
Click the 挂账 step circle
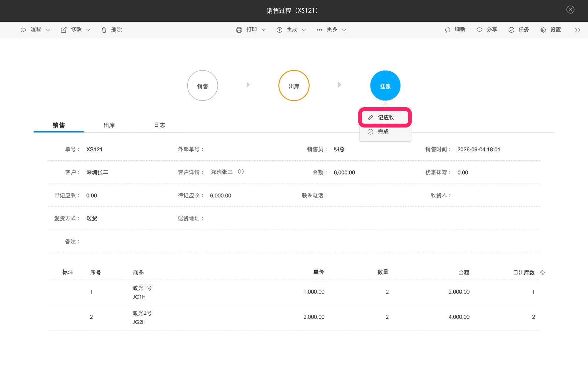tap(385, 85)
